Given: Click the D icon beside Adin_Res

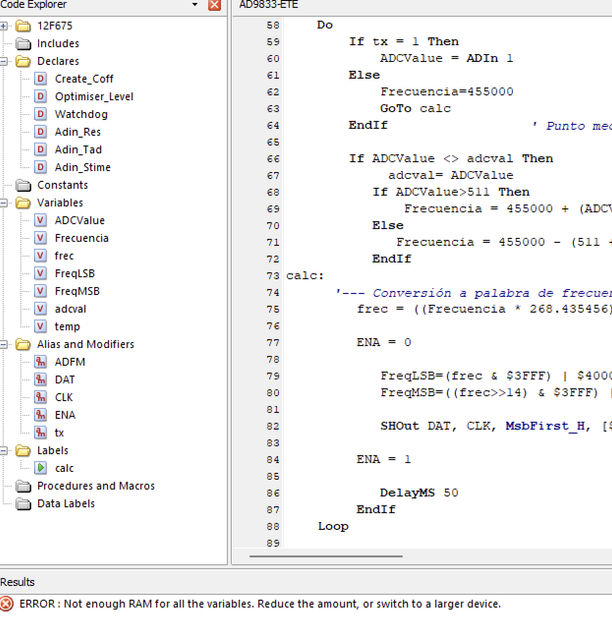Looking at the screenshot, I should click(x=40, y=132).
